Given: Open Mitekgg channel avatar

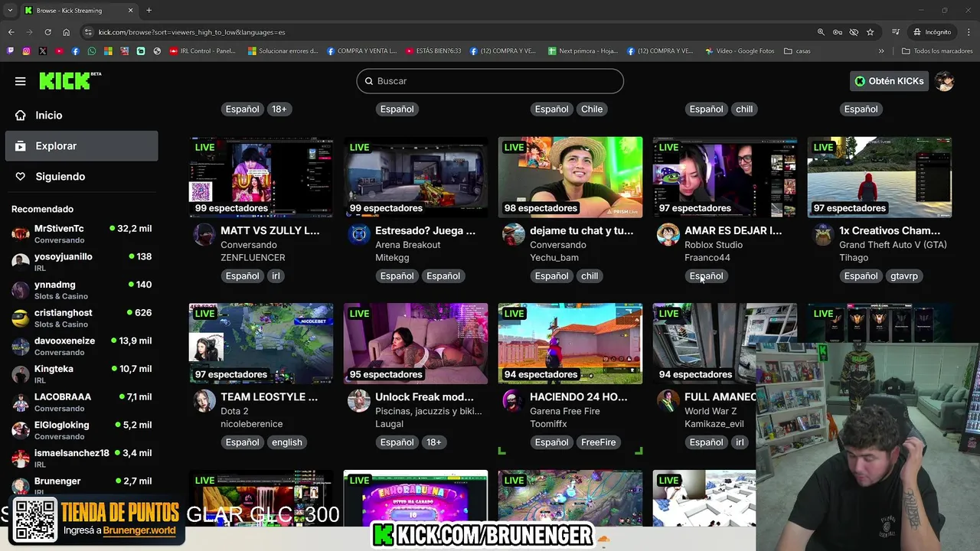Looking at the screenshot, I should [x=359, y=234].
